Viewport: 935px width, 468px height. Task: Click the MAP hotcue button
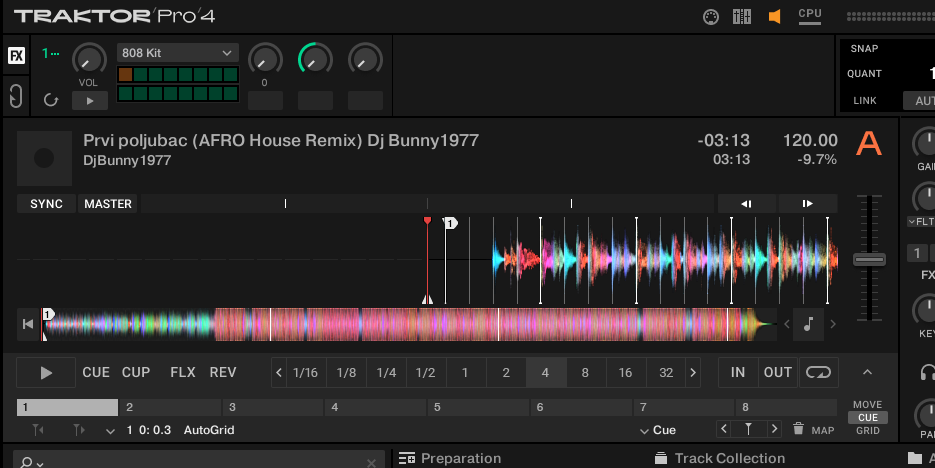click(823, 430)
